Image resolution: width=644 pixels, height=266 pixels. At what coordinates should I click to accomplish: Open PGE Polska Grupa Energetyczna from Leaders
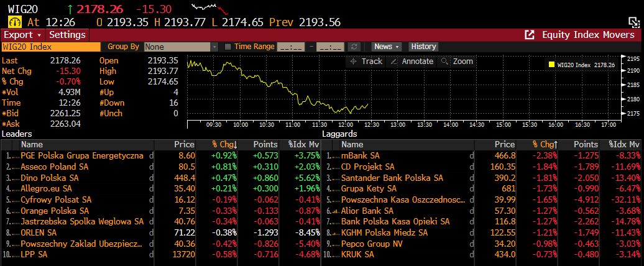click(x=82, y=155)
